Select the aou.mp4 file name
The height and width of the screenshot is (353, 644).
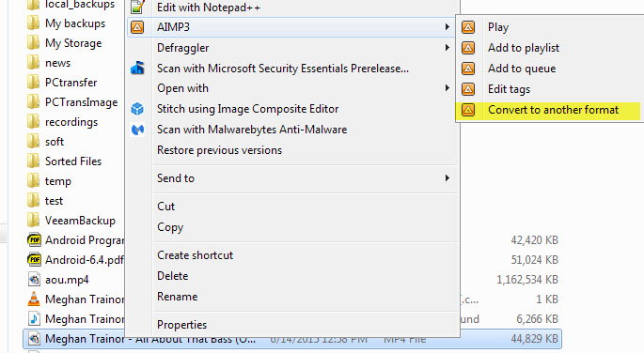[67, 280]
